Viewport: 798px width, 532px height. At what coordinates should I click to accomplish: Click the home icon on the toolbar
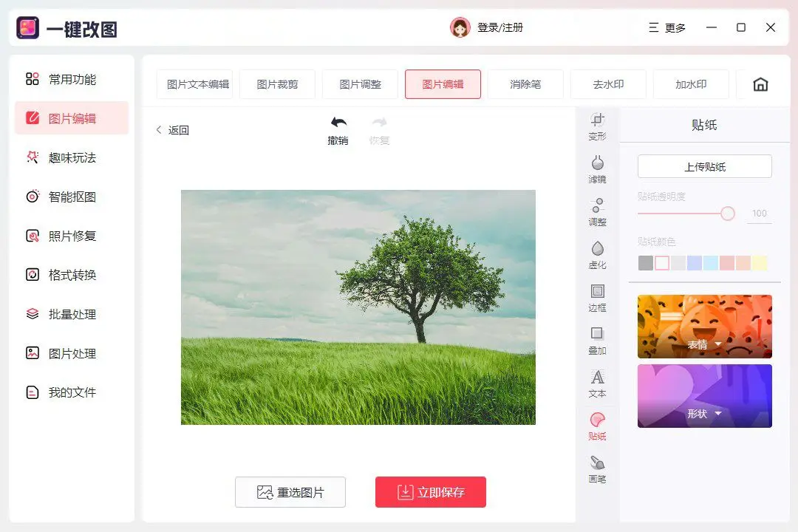click(x=760, y=83)
